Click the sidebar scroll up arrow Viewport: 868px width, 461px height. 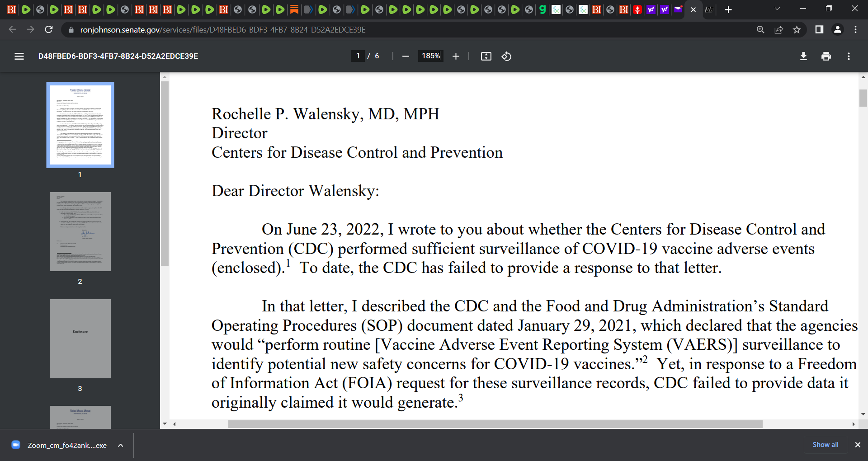click(x=165, y=77)
